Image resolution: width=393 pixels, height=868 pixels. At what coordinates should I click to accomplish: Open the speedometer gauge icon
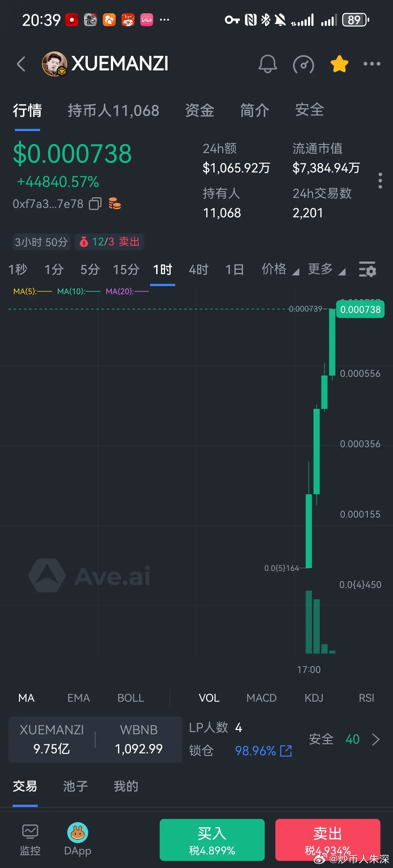[303, 64]
